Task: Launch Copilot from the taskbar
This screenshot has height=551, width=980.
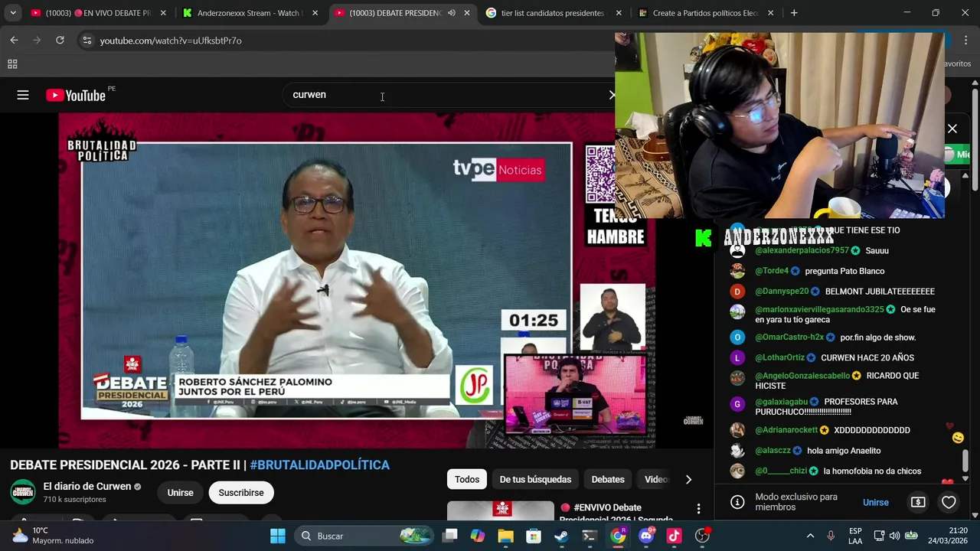Action: tap(478, 536)
